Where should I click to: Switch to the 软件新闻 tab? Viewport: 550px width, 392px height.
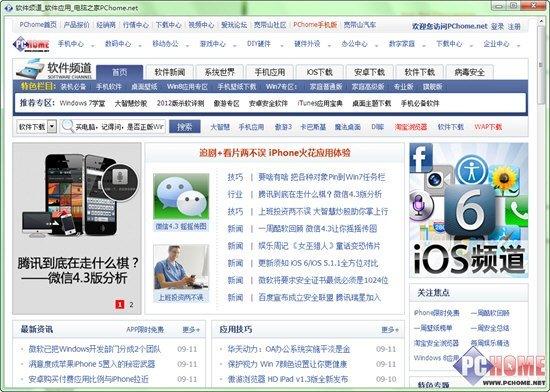click(x=169, y=72)
